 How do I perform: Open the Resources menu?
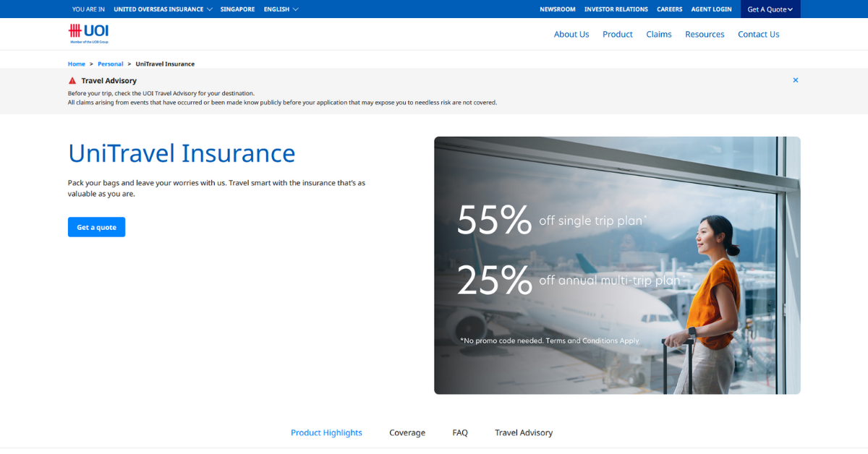pyautogui.click(x=705, y=34)
